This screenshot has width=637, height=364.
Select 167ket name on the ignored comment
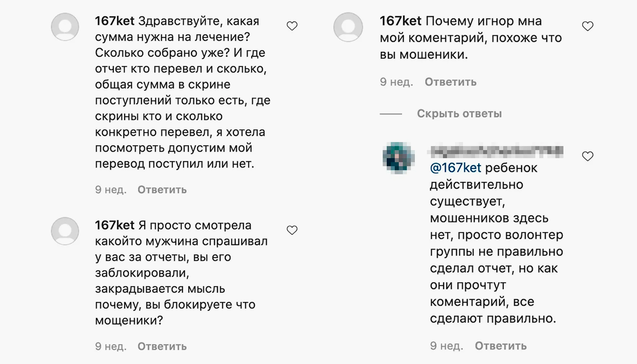[x=400, y=20]
